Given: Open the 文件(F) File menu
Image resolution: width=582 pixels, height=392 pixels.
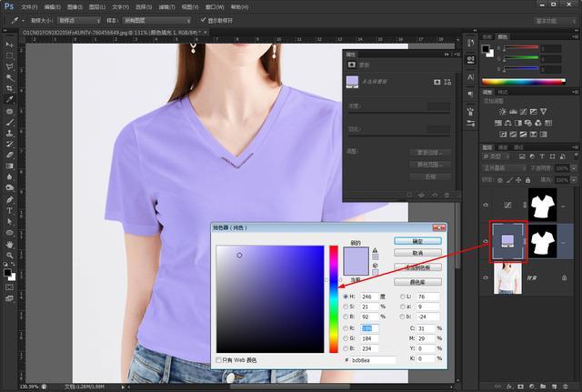Looking at the screenshot, I should [x=29, y=7].
